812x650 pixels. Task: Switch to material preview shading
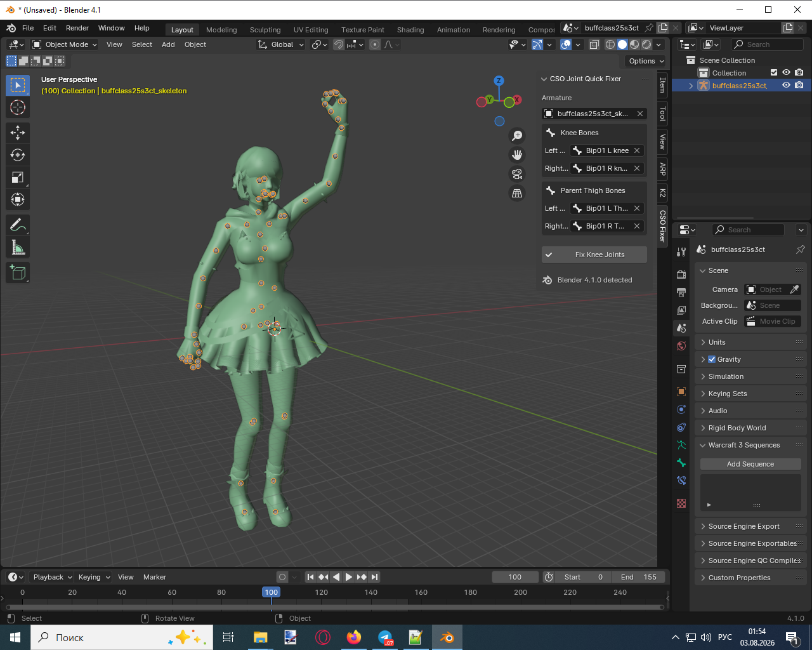pos(634,44)
